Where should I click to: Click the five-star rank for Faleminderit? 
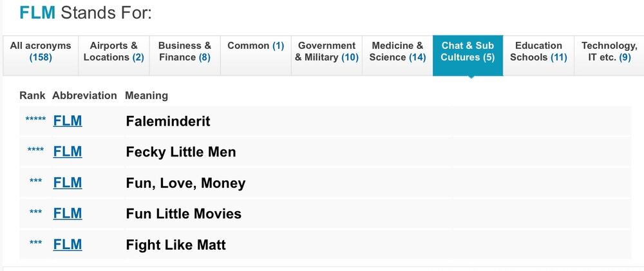tap(35, 120)
